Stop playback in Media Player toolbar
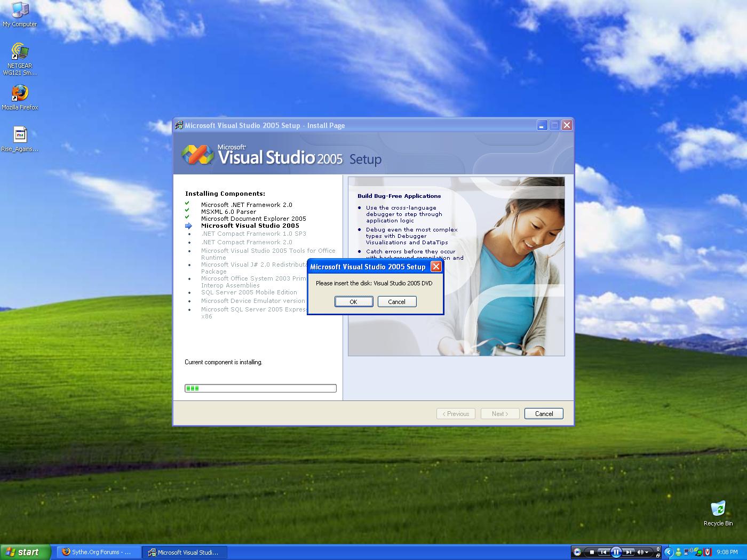747x560 pixels. 592,552
